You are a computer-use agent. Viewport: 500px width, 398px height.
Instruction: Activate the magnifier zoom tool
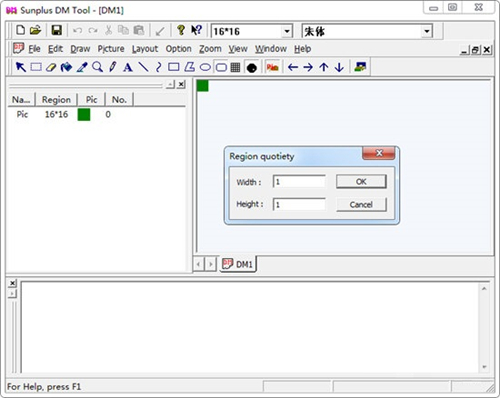[x=97, y=67]
